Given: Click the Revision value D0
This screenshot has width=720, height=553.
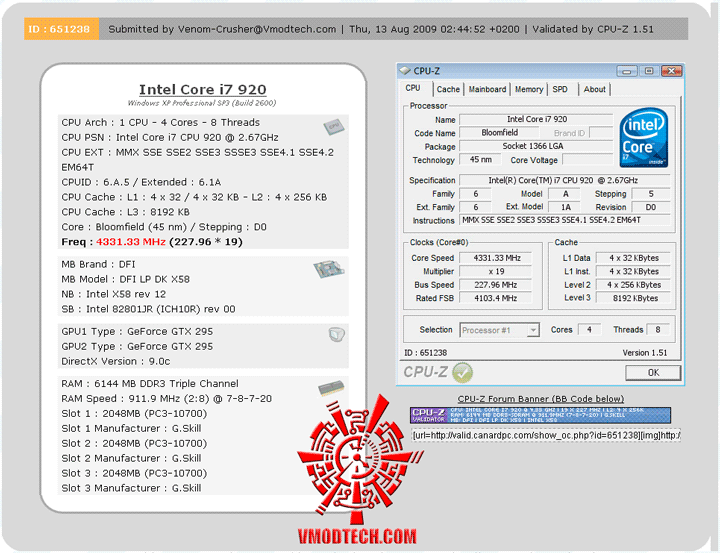Looking at the screenshot, I should [x=650, y=207].
